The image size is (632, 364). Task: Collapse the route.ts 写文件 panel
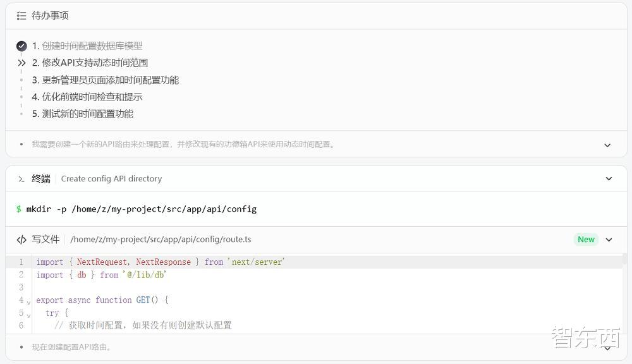607,239
